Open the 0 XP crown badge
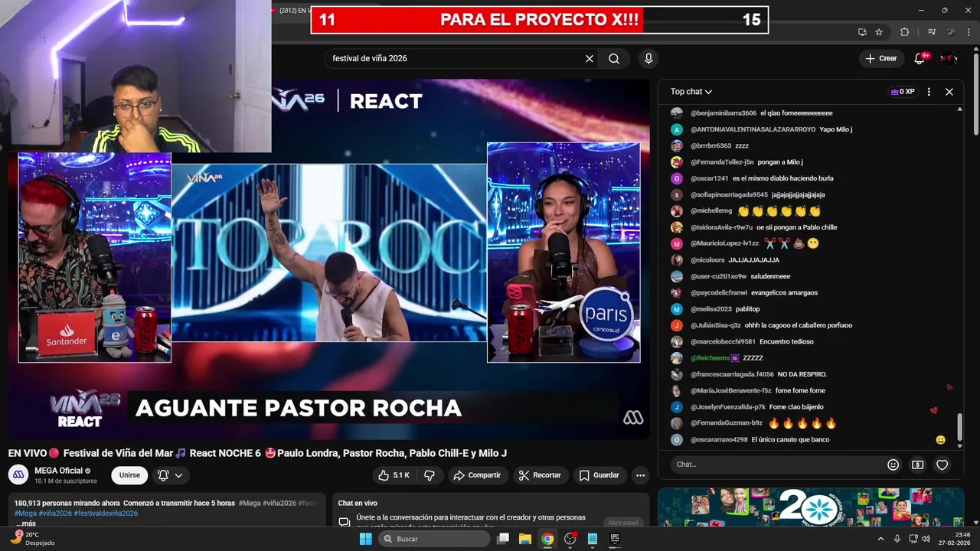Viewport: 980px width, 551px height. click(902, 92)
